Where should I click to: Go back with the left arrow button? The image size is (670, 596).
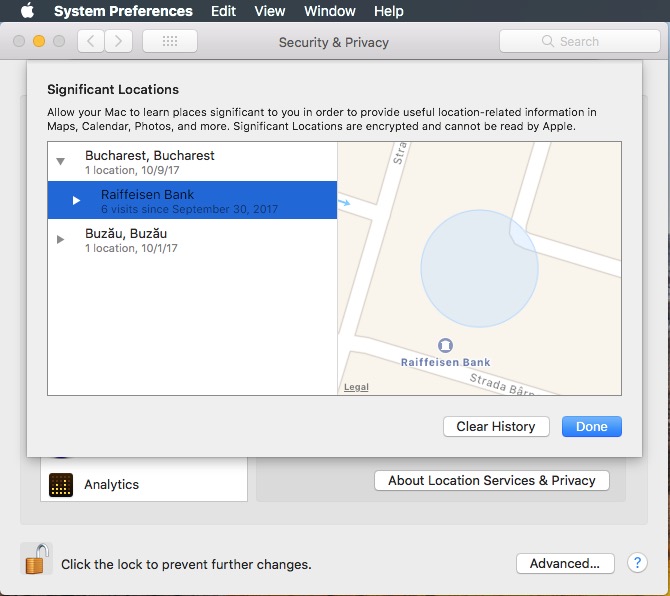[91, 41]
